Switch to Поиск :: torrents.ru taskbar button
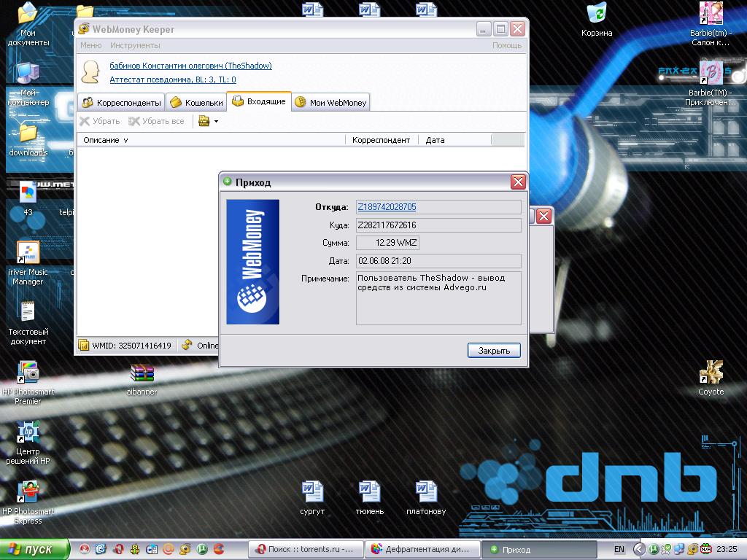Screen dimensions: 747x560 (306, 550)
